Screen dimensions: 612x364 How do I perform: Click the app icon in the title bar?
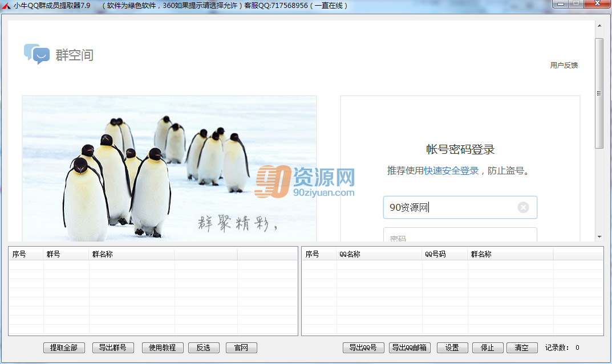click(6, 6)
